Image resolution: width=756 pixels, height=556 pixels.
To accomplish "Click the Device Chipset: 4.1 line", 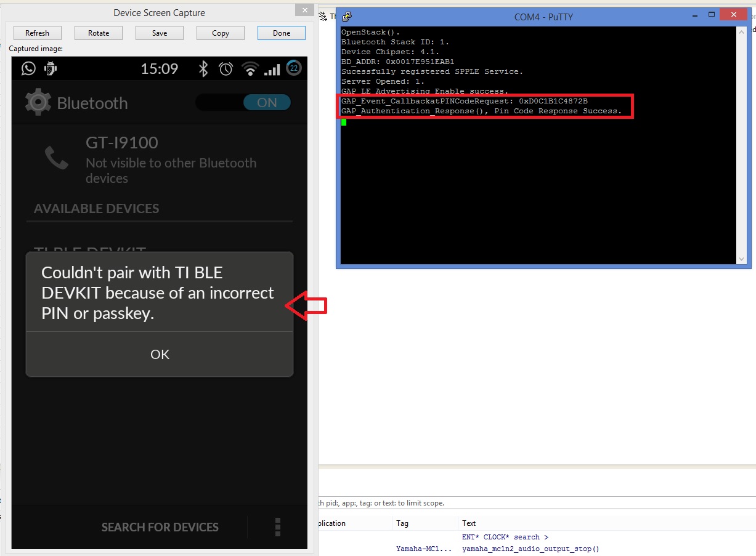I will (x=390, y=52).
